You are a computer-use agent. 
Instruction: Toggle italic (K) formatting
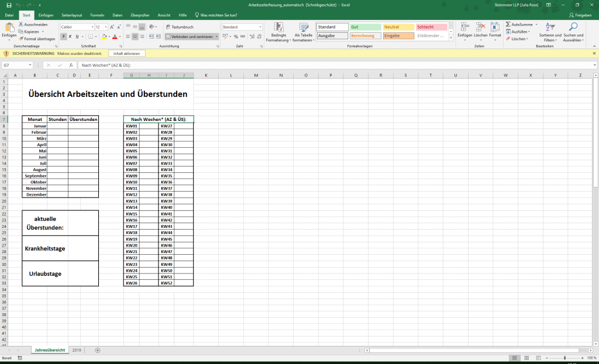(70, 37)
